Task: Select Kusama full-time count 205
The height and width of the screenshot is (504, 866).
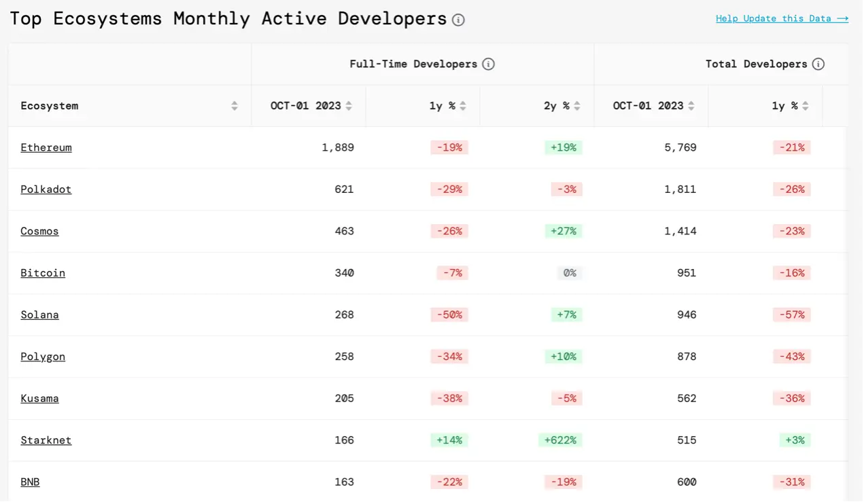Action: click(344, 398)
